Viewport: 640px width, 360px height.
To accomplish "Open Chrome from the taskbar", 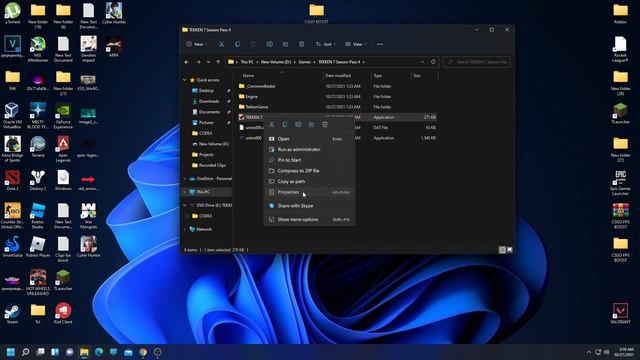I will point(143,352).
